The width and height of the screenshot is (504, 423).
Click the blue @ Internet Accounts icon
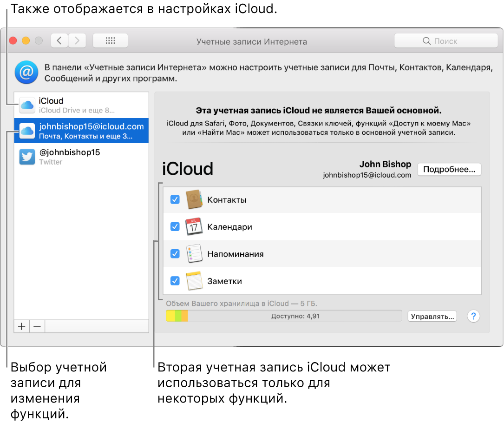pos(26,73)
